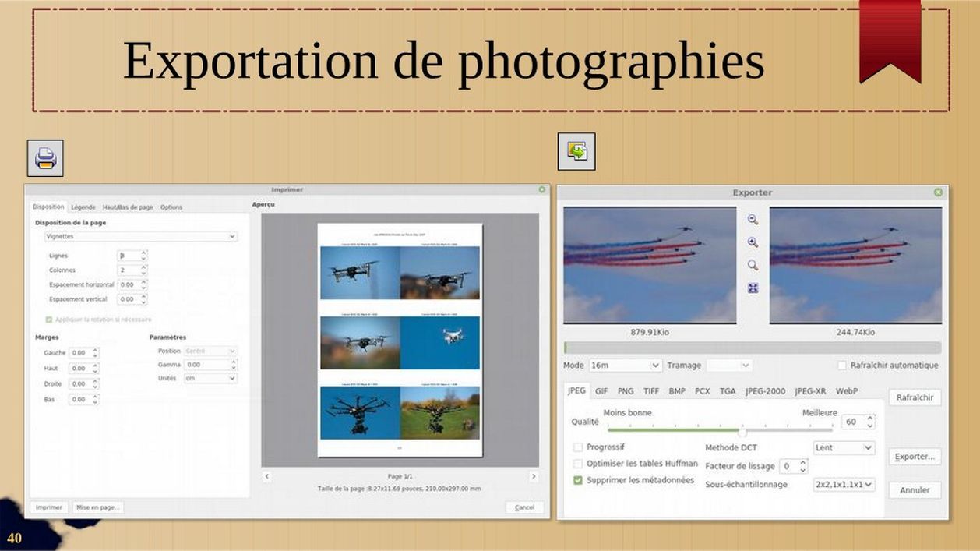Click the plain magnifier (zoom 1:1) in Exporter
The image size is (980, 551).
[753, 265]
